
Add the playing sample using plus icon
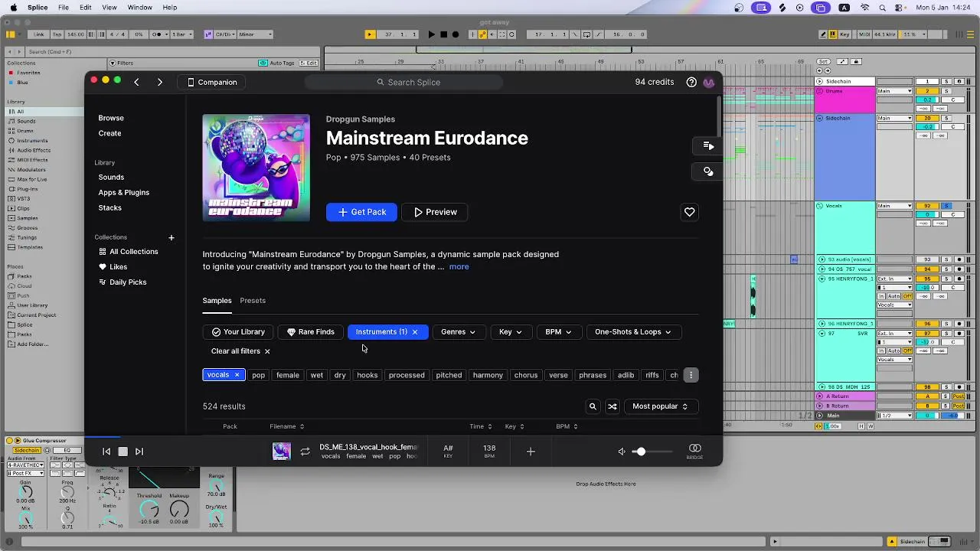pyautogui.click(x=531, y=452)
